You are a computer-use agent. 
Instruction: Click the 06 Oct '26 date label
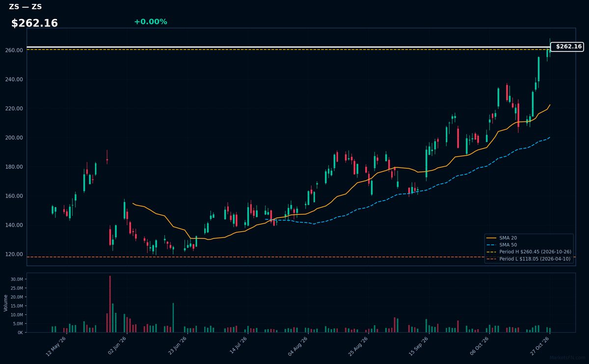pos(479,346)
